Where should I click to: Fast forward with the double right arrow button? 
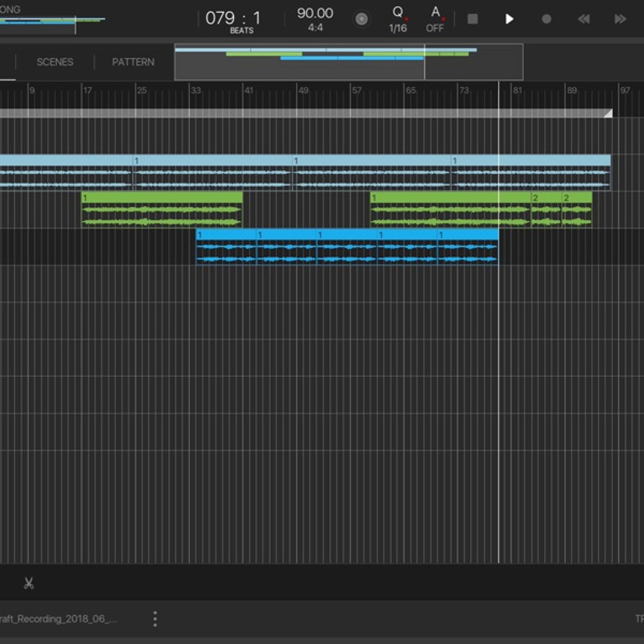(x=620, y=19)
